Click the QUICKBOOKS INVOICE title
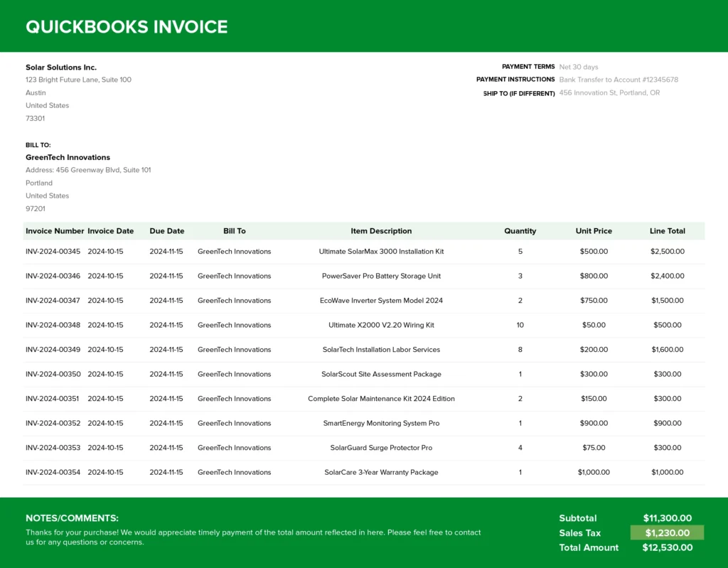 [x=127, y=27]
